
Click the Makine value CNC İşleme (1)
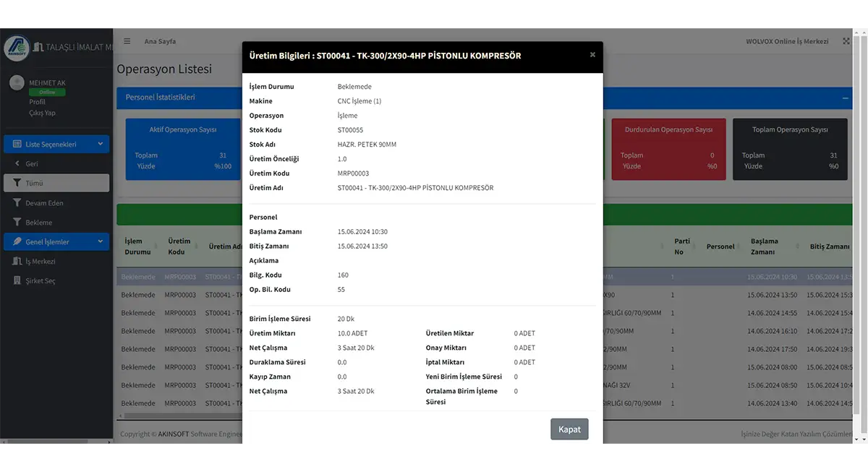click(359, 101)
